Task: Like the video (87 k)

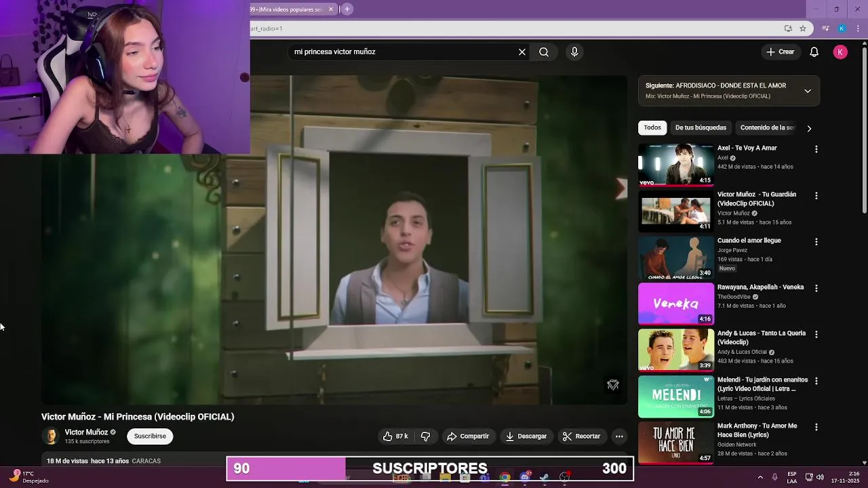Action: (395, 436)
